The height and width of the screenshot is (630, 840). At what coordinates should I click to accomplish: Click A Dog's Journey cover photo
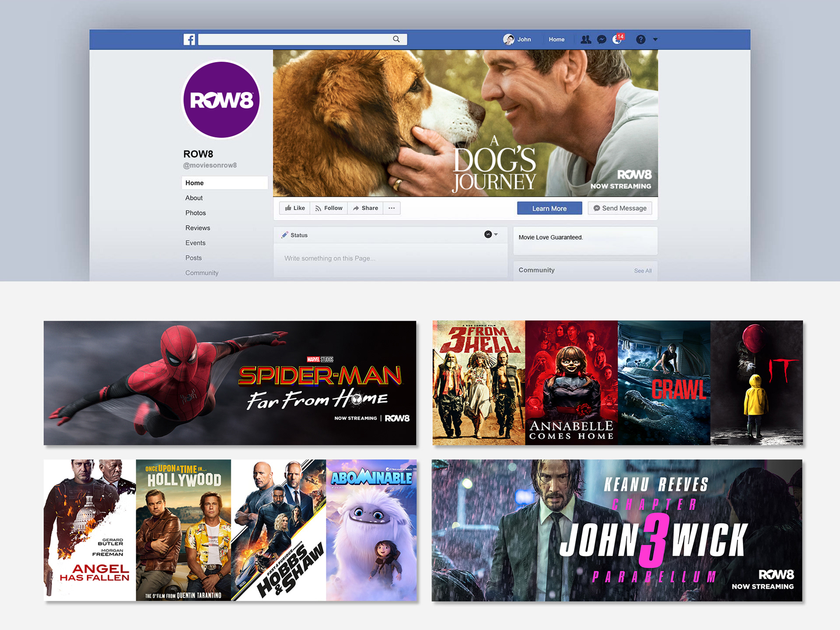pyautogui.click(x=465, y=123)
